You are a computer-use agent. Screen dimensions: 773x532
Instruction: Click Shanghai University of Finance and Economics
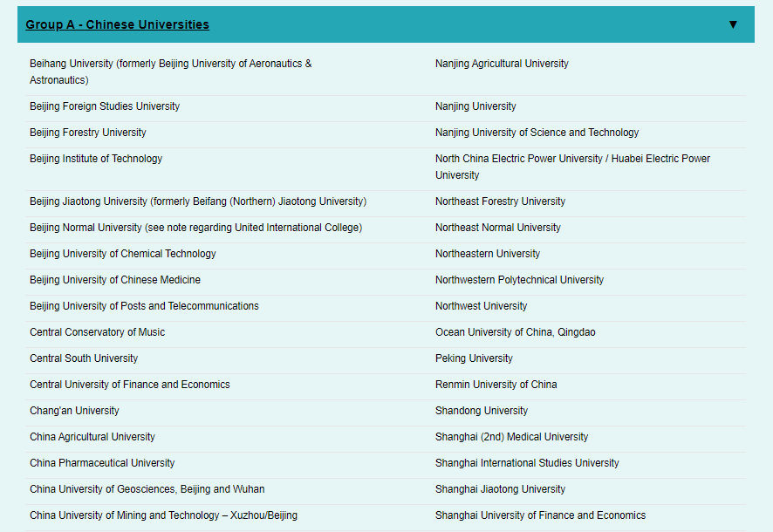(x=540, y=515)
